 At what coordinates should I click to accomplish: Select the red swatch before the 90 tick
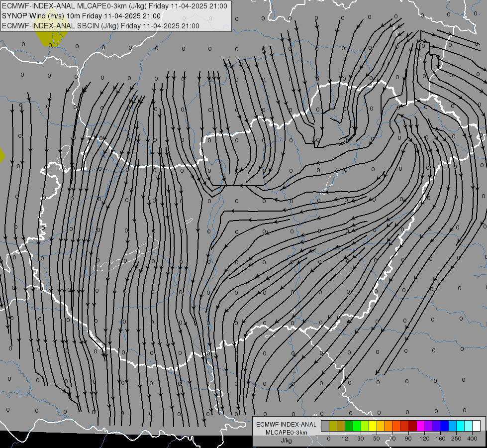coord(405,426)
